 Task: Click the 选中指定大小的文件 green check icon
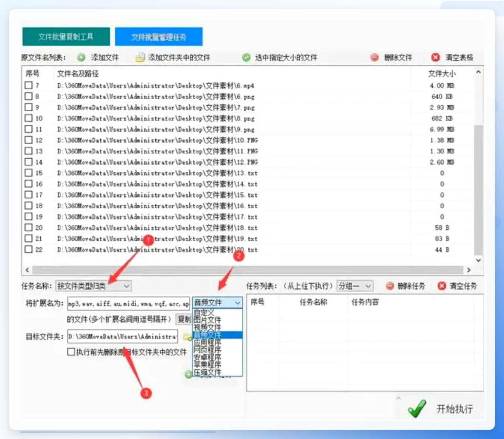pyautogui.click(x=246, y=57)
